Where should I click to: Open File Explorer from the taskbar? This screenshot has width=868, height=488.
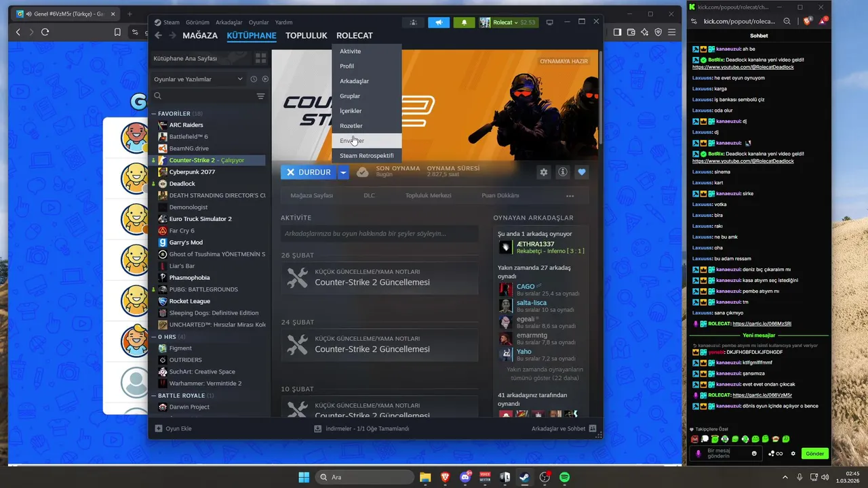425,477
